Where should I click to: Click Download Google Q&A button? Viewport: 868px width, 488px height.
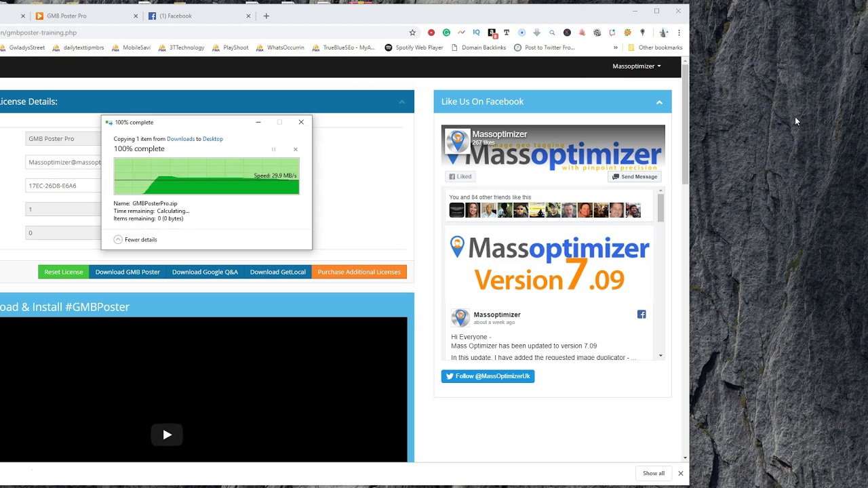point(205,272)
